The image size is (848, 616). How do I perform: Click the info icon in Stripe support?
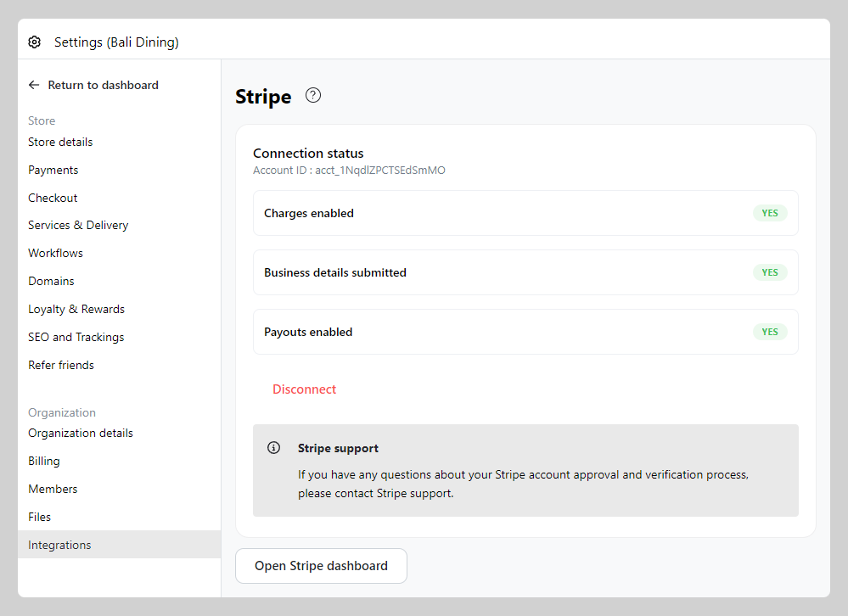point(273,448)
